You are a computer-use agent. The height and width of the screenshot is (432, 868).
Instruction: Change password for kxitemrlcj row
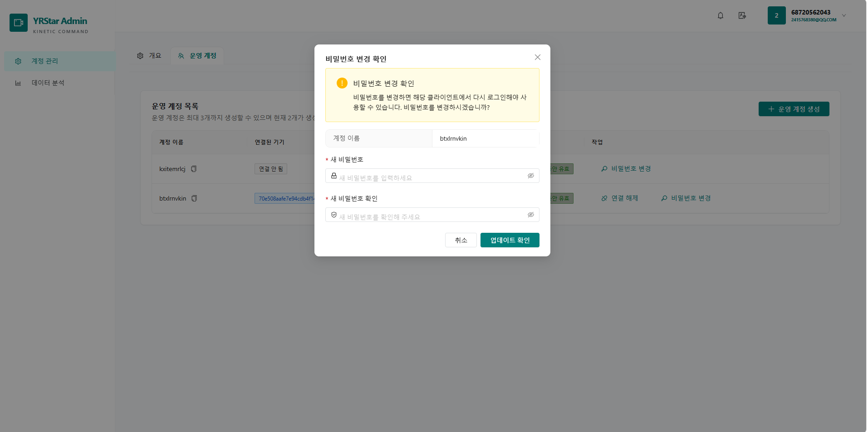pyautogui.click(x=626, y=169)
